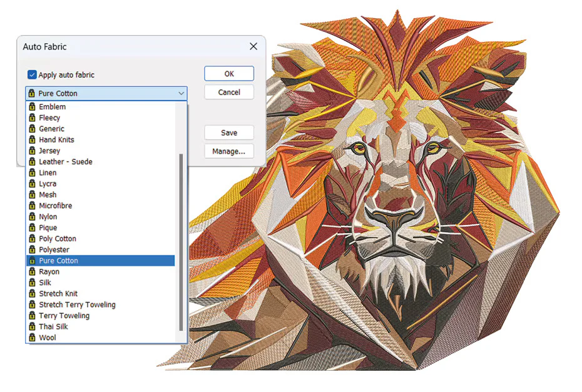Viewport: 582px width, 392px height.
Task: Select Pure Cotton in the combo box field
Action: pyautogui.click(x=106, y=93)
